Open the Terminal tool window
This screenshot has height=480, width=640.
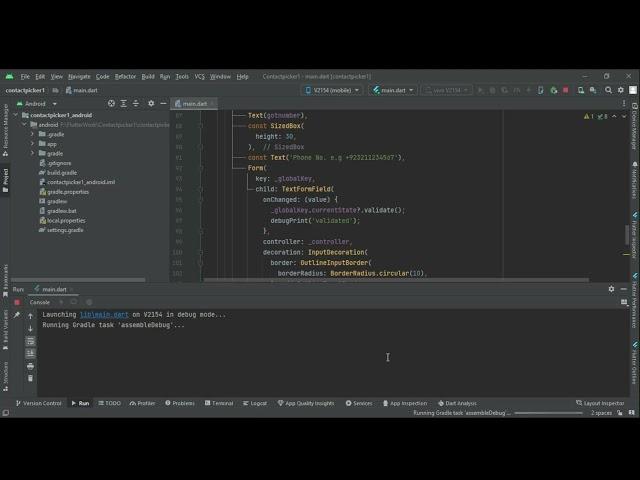(x=219, y=403)
